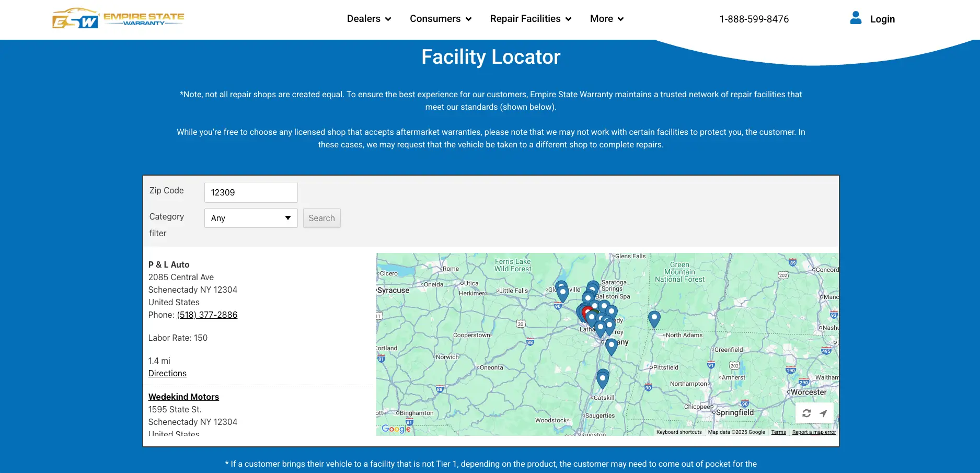Click the Springfield label on the map
The height and width of the screenshot is (473, 980).
pos(735,412)
